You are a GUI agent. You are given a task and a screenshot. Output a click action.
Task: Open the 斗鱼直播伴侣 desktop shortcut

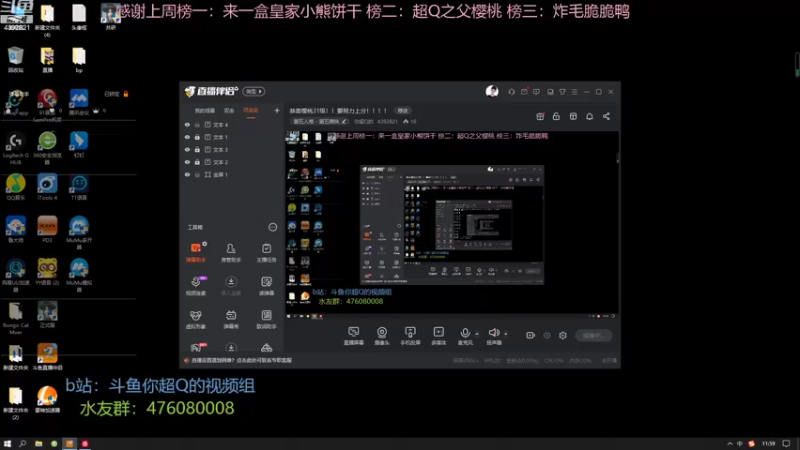pyautogui.click(x=47, y=357)
